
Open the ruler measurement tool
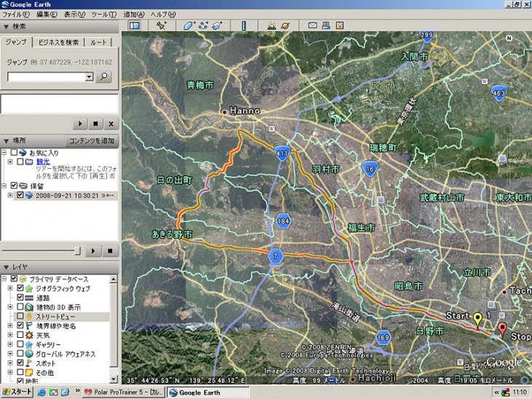tap(243, 25)
